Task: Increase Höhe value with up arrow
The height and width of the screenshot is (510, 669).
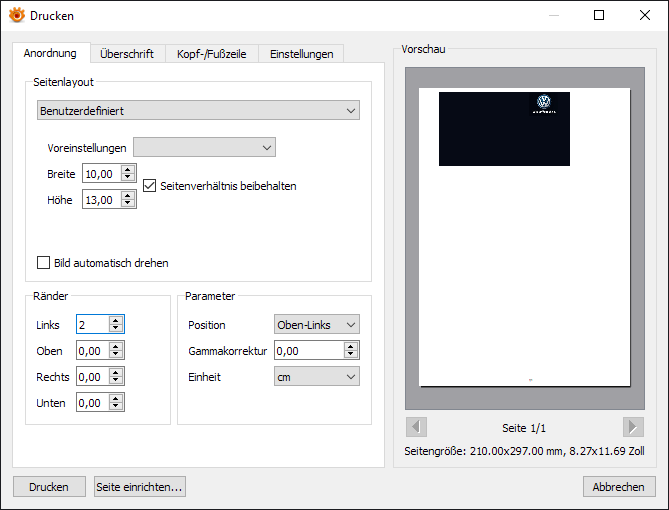Action: tap(128, 195)
